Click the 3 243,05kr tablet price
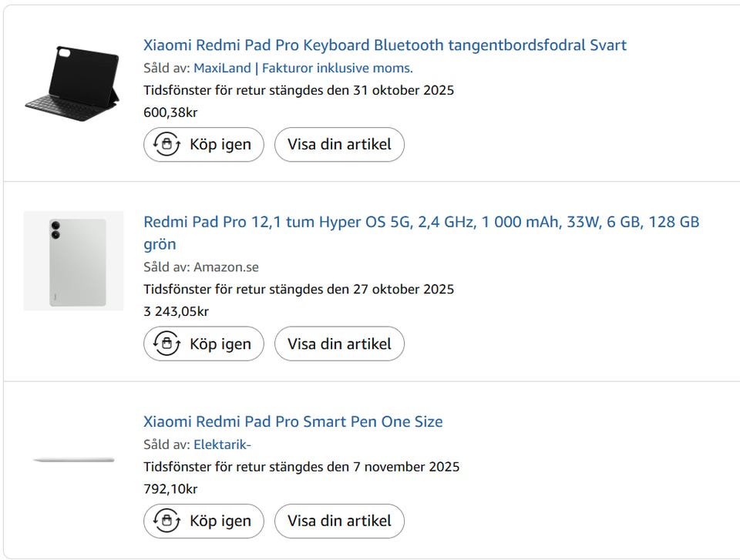Viewport: 740px width, 560px height. tap(176, 311)
